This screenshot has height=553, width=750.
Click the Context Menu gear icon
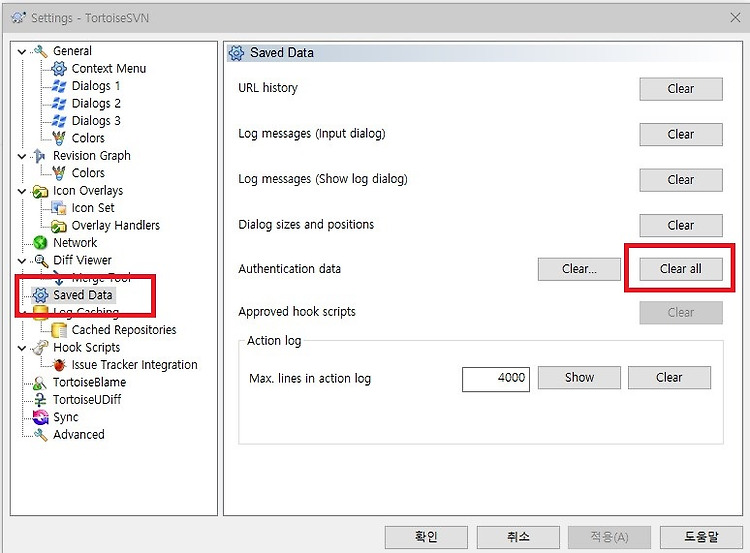(x=59, y=68)
